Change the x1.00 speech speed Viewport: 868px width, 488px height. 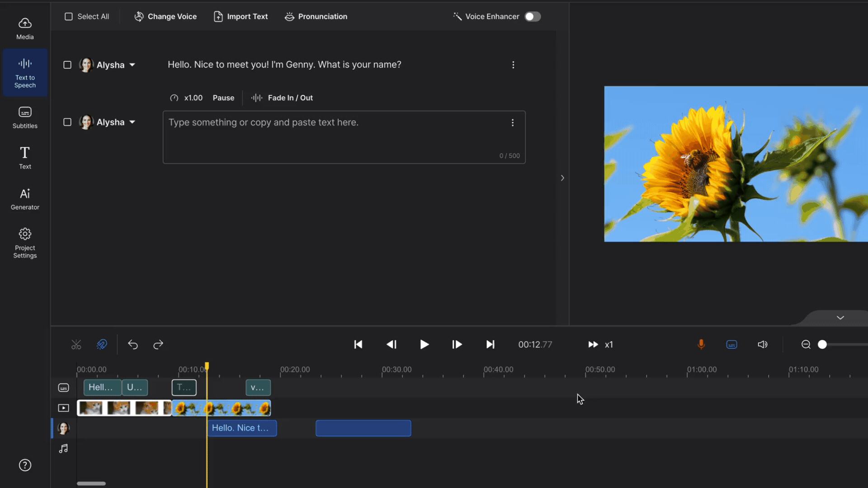(x=186, y=98)
